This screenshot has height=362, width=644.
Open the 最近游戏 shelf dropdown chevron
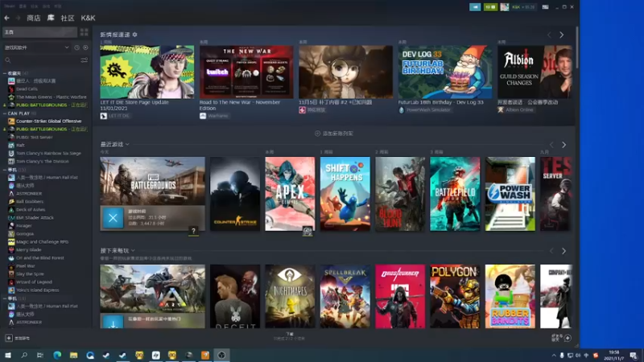point(127,145)
